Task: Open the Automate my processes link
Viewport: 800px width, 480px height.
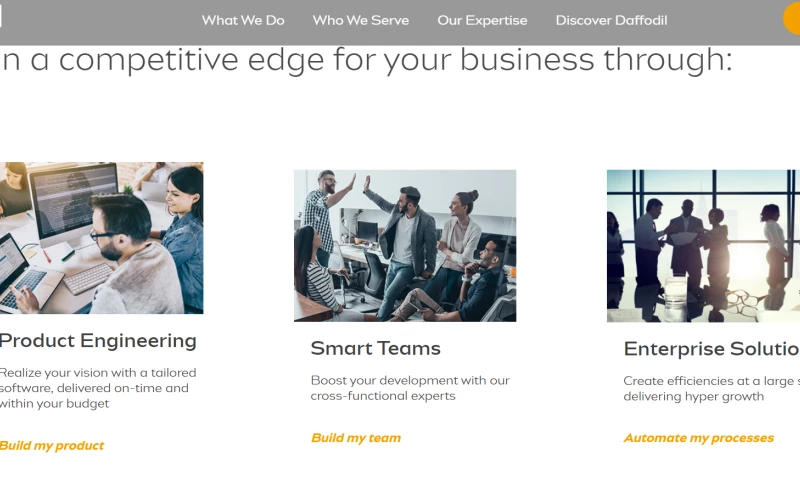Action: point(698,438)
